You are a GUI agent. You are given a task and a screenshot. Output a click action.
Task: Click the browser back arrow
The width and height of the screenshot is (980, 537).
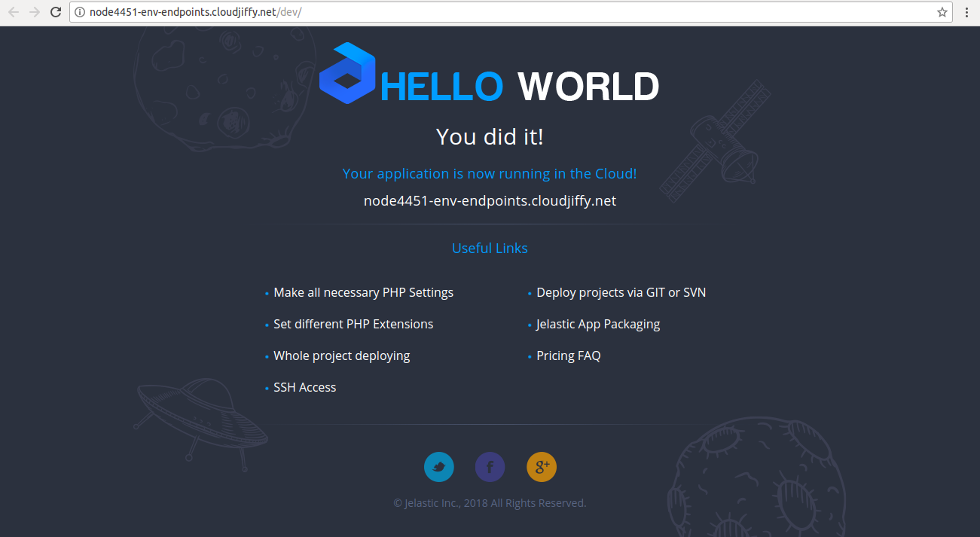13,12
